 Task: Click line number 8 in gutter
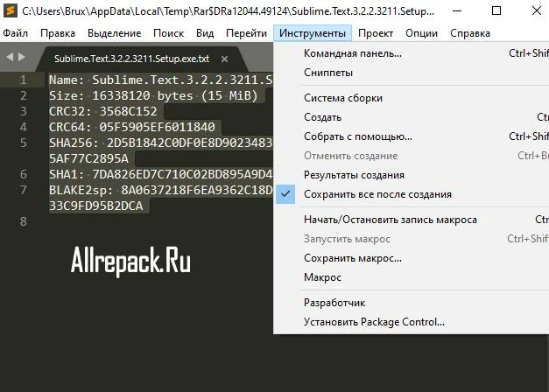click(x=23, y=221)
